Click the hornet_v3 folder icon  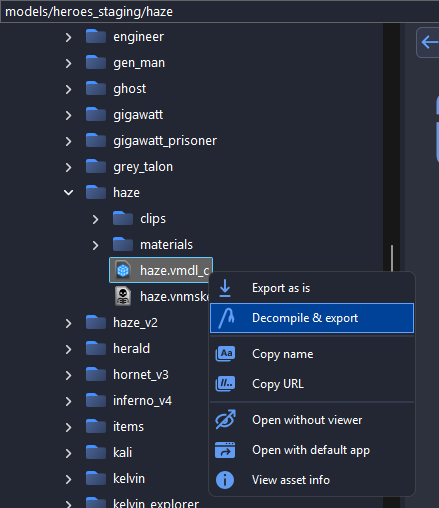pyautogui.click(x=96, y=374)
